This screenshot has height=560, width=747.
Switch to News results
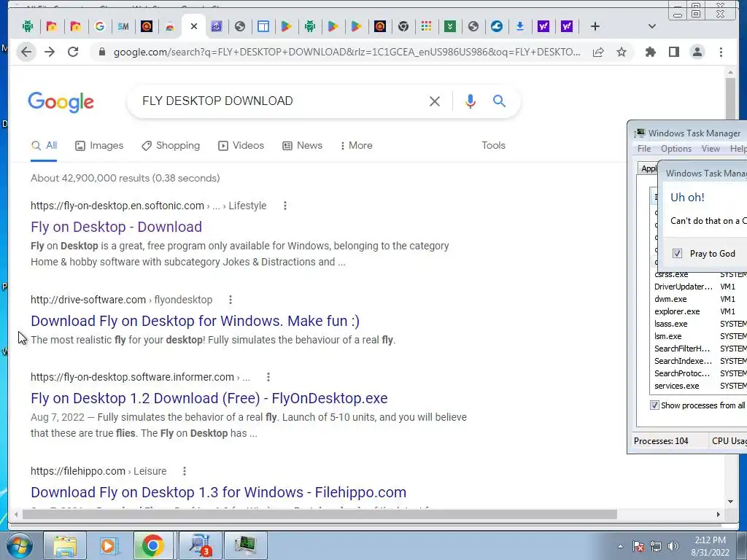coord(303,146)
